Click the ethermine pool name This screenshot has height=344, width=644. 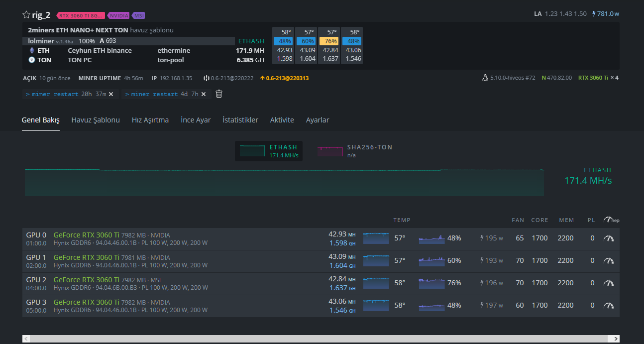click(174, 50)
